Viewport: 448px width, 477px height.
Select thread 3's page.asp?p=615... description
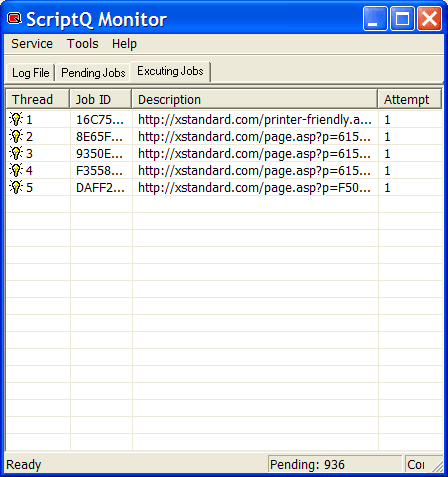point(254,154)
